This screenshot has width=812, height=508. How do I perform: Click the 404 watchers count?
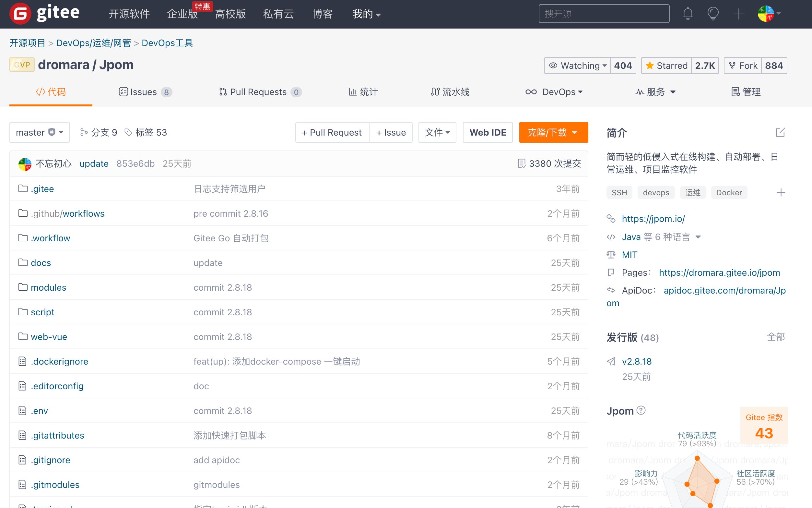(x=623, y=66)
